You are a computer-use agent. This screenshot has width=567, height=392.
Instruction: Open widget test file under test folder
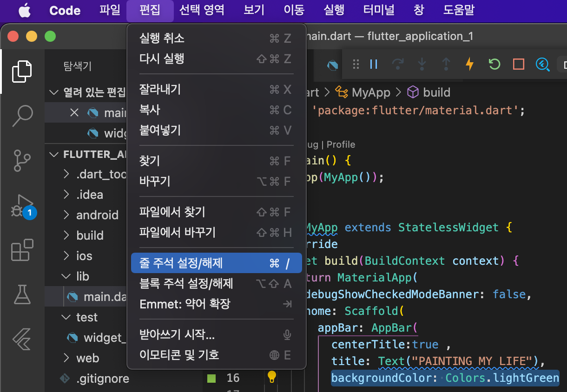tap(86, 338)
